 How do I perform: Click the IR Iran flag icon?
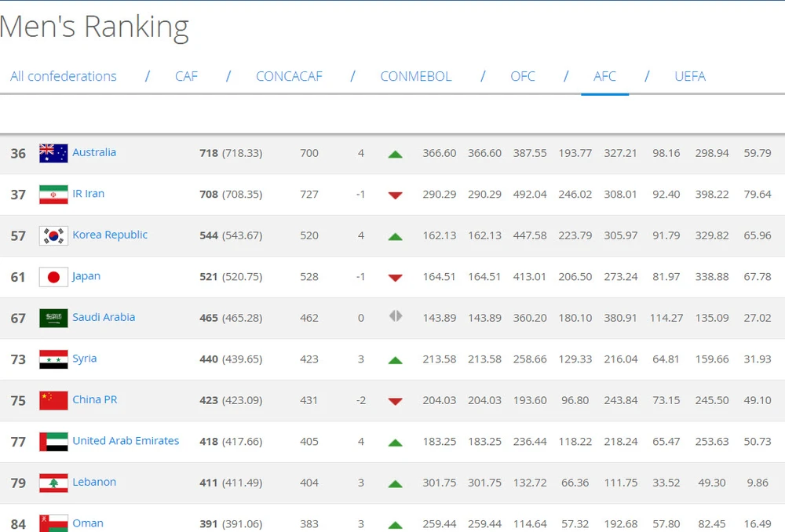coord(53,195)
